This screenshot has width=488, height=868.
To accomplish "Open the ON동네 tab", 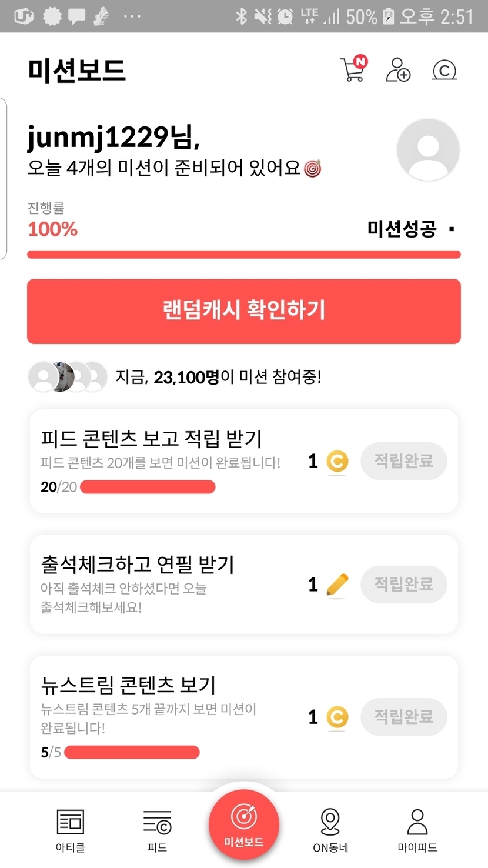I will pos(330,829).
